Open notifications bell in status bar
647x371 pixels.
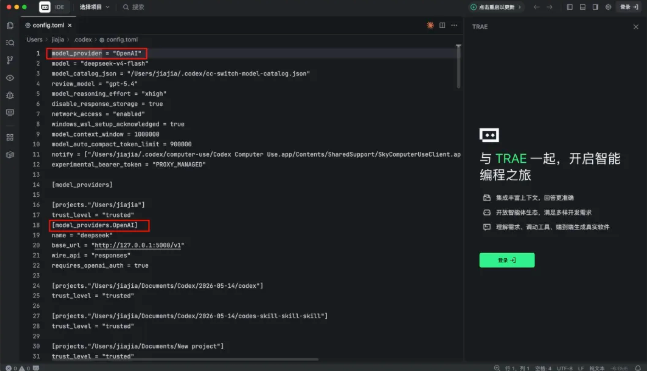(638, 368)
